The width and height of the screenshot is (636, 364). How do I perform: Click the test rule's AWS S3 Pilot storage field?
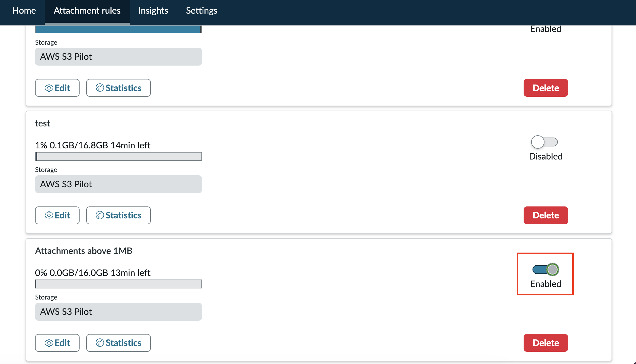click(119, 184)
